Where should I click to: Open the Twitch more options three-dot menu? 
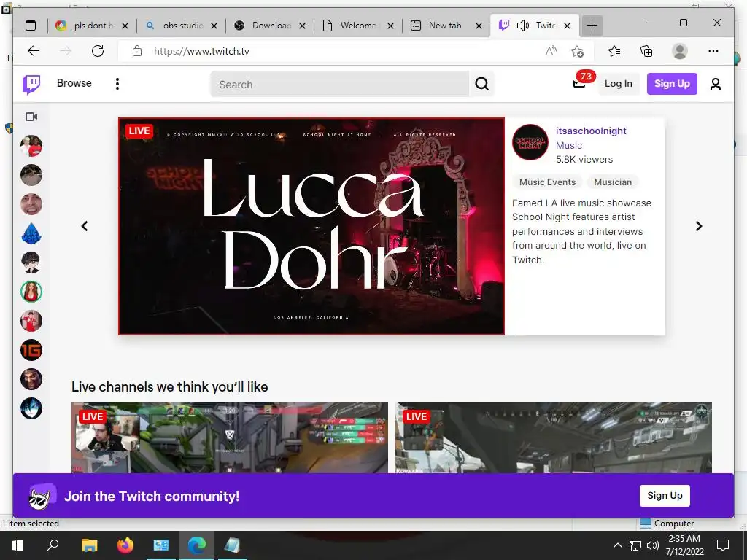pyautogui.click(x=117, y=84)
